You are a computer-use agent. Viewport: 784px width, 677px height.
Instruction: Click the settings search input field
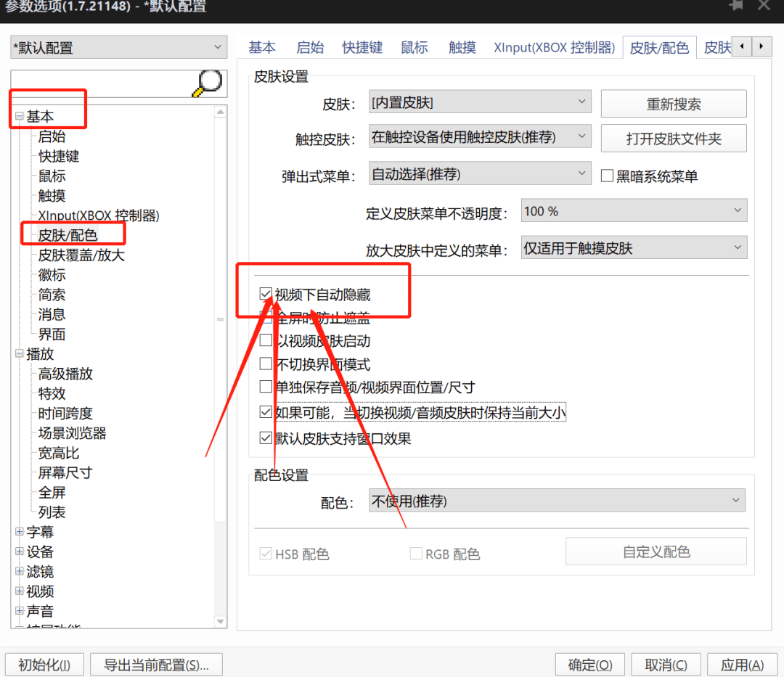(x=102, y=83)
